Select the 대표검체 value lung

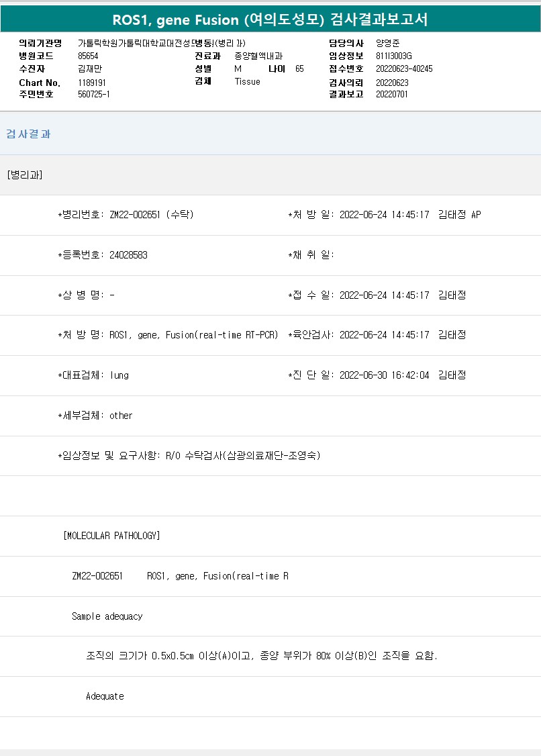tap(119, 375)
